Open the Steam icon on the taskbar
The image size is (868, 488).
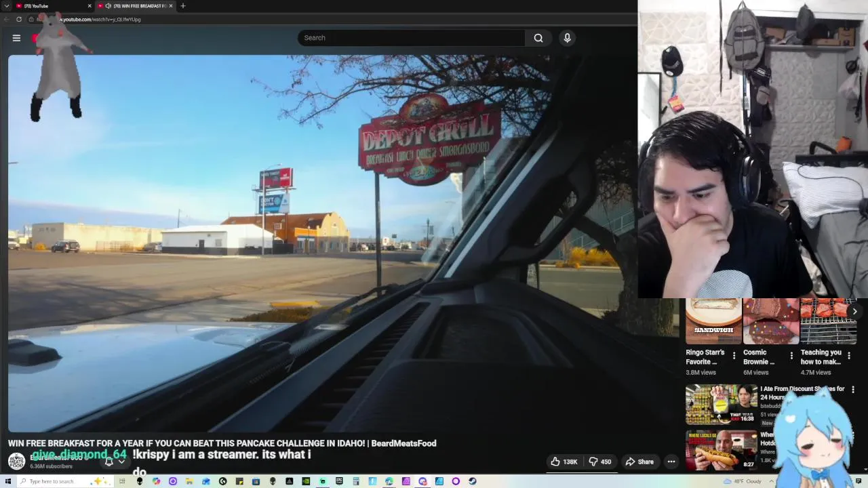click(472, 481)
